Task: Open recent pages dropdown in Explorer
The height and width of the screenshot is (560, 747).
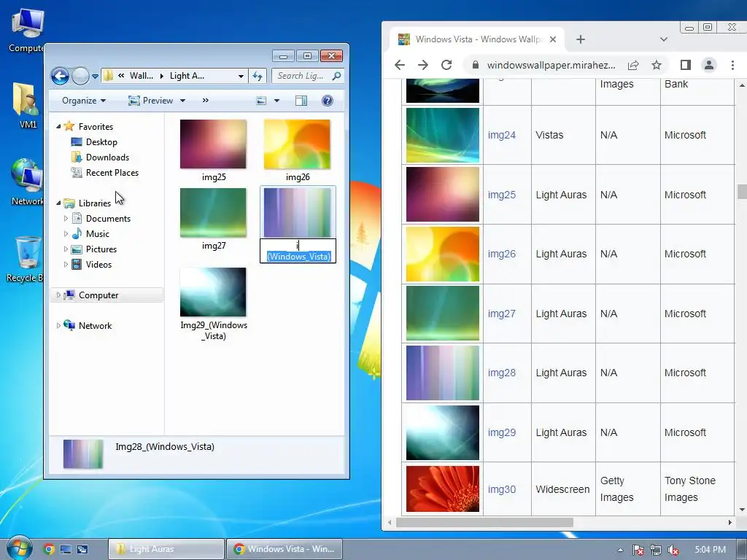Action: pyautogui.click(x=95, y=76)
